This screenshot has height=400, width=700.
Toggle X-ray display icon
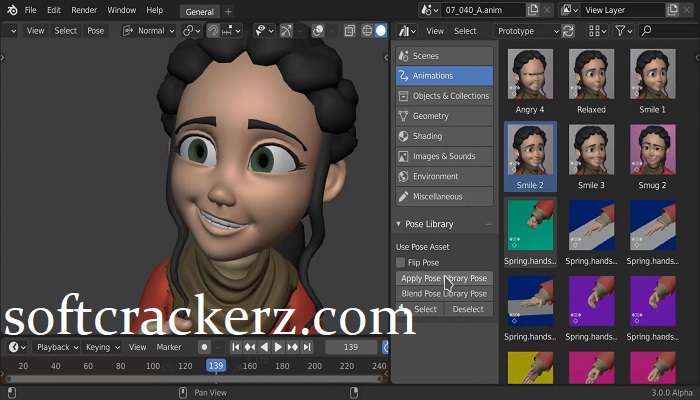350,31
